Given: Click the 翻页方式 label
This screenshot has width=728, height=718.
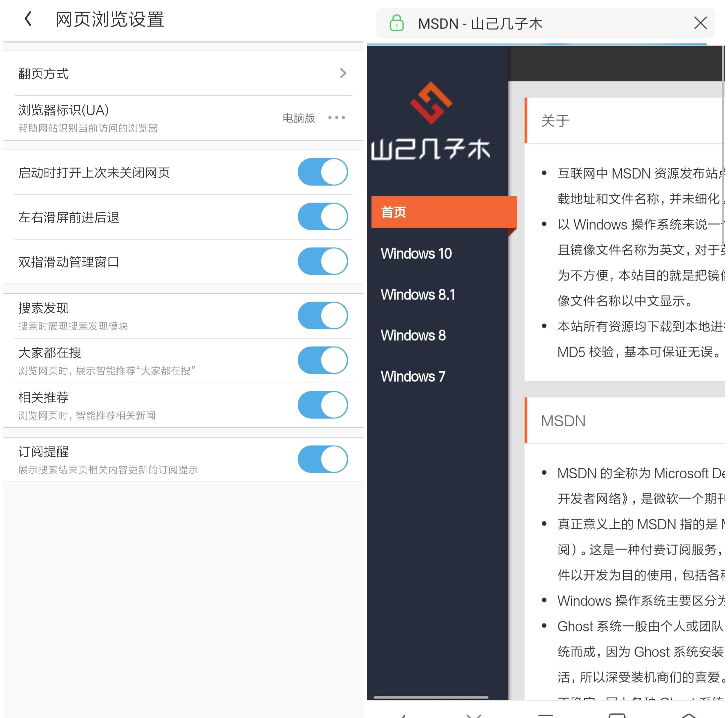Looking at the screenshot, I should coord(43,74).
